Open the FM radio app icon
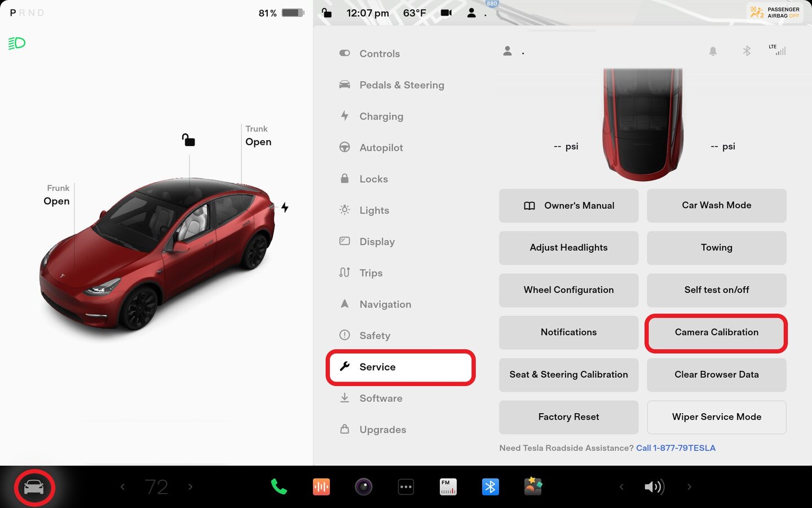Viewport: 812px width, 508px height. coord(448,487)
